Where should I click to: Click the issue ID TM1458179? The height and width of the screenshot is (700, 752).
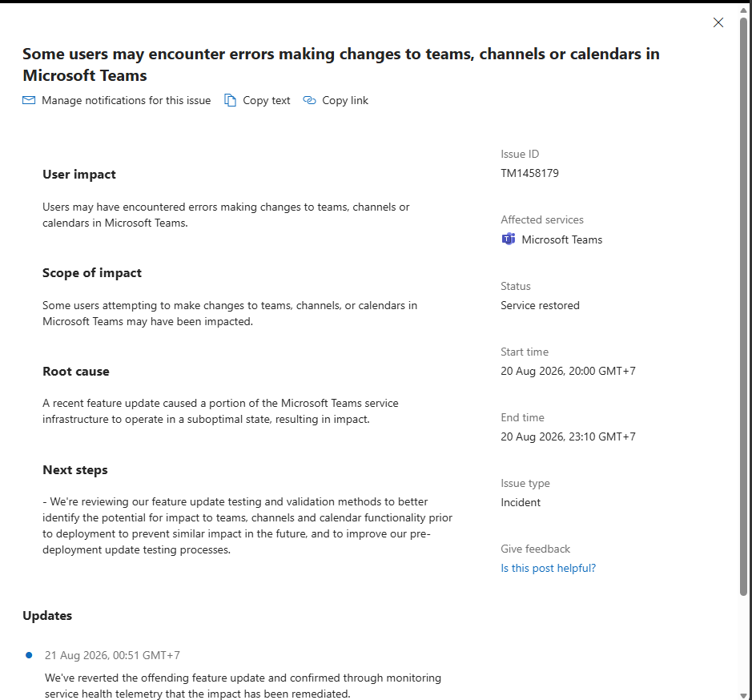pos(529,173)
